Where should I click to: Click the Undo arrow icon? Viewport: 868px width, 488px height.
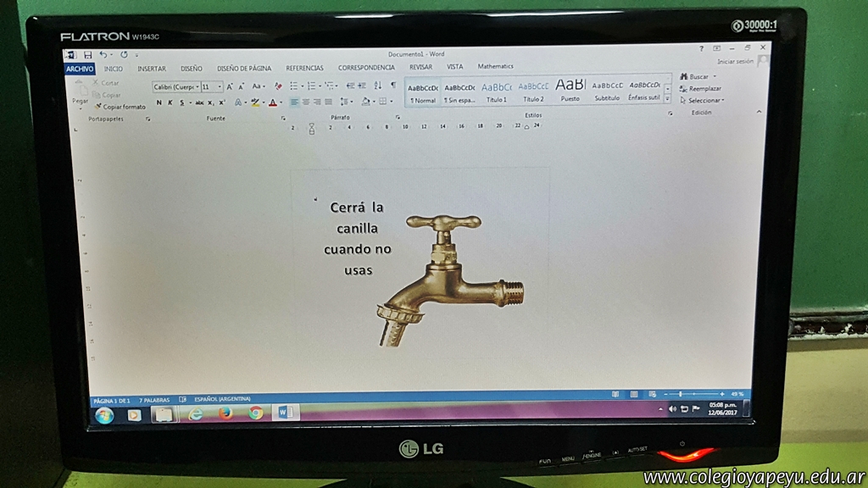click(102, 55)
